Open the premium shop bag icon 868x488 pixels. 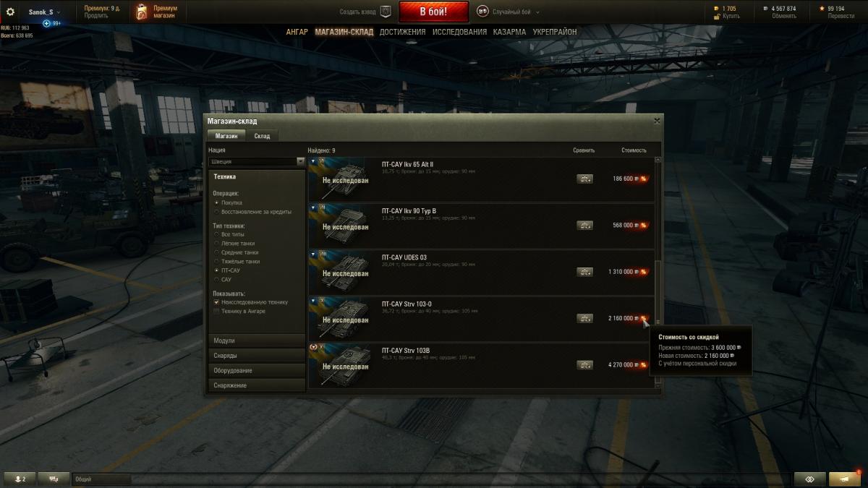point(142,12)
